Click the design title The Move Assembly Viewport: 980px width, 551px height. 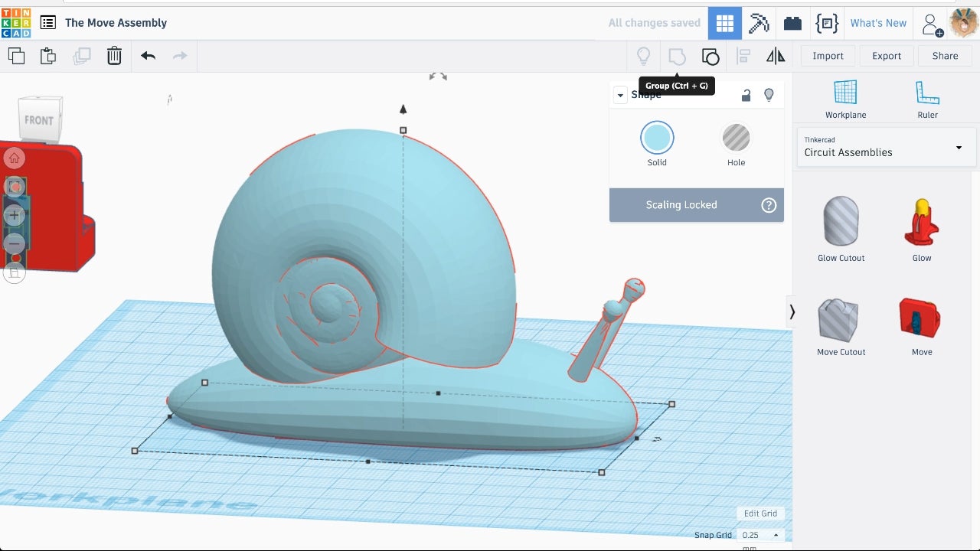pyautogui.click(x=116, y=23)
